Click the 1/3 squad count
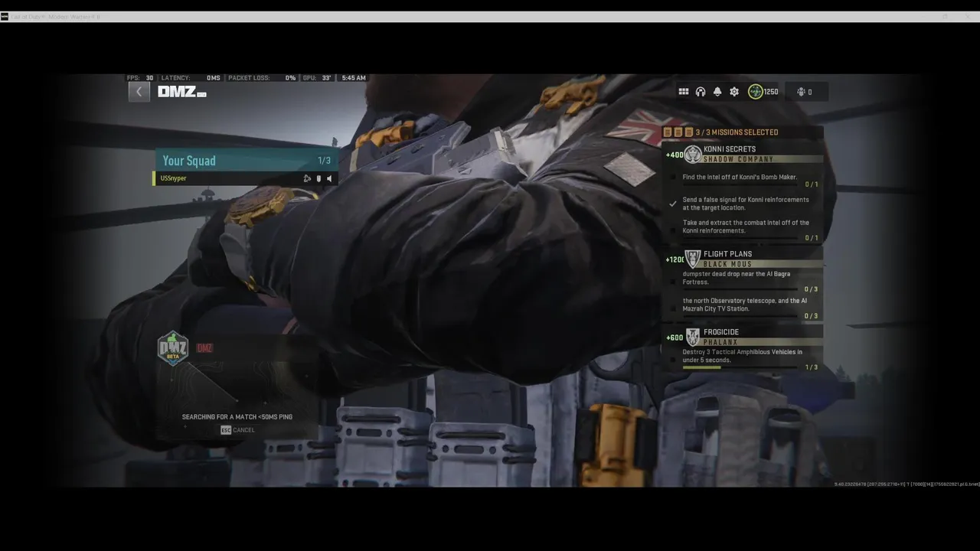Viewport: 980px width, 551px height. pyautogui.click(x=325, y=161)
